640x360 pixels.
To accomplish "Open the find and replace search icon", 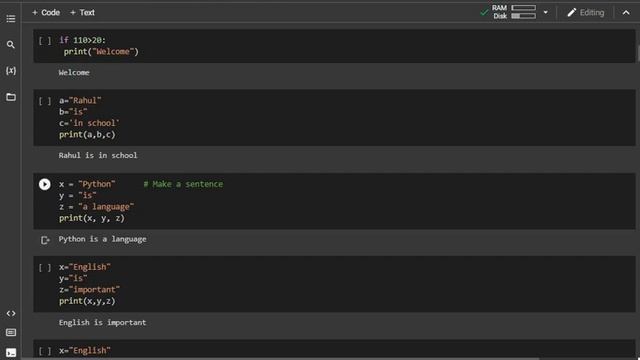I will 11,44.
